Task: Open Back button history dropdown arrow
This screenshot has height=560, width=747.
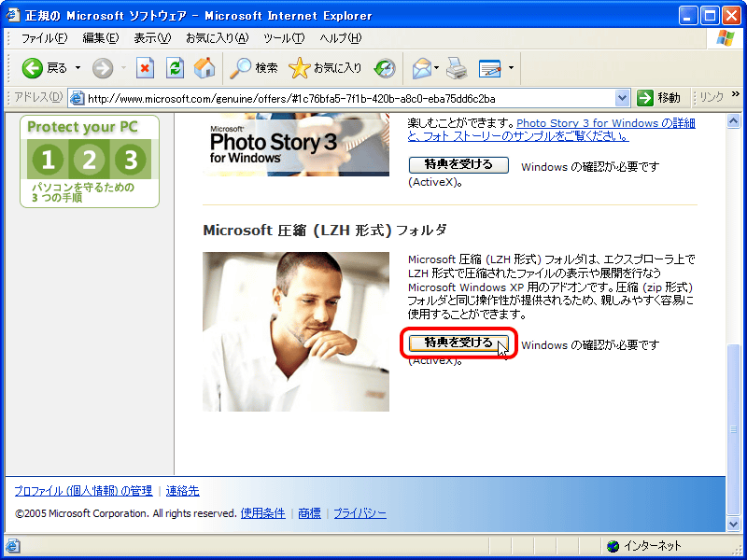Action: click(x=78, y=68)
